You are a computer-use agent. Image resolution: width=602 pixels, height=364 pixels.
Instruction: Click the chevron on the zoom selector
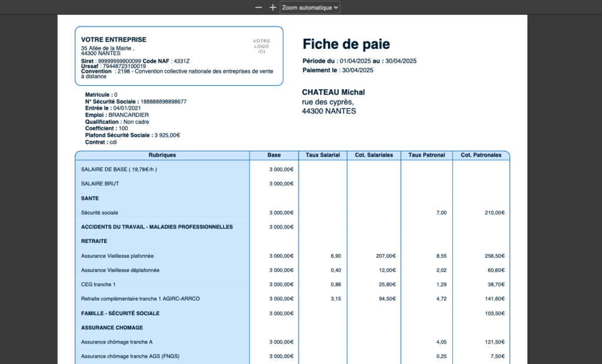pos(335,8)
